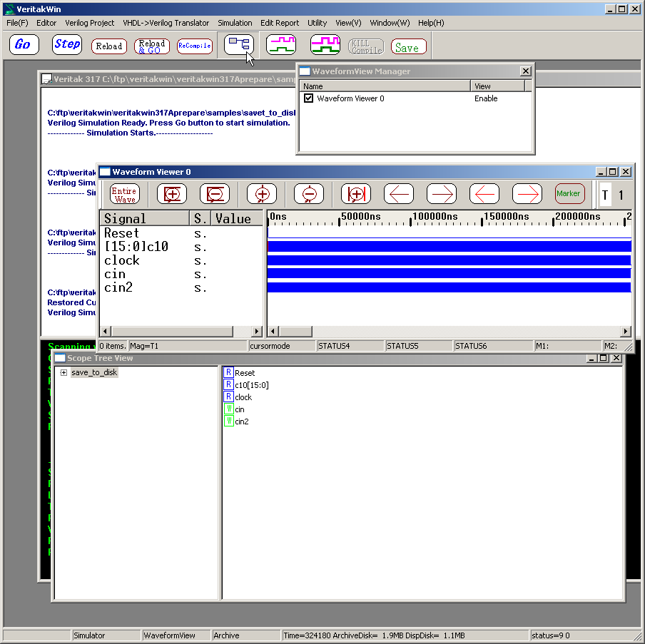This screenshot has width=645, height=644.
Task: Click the W icon beside cin2
Action: (x=228, y=421)
